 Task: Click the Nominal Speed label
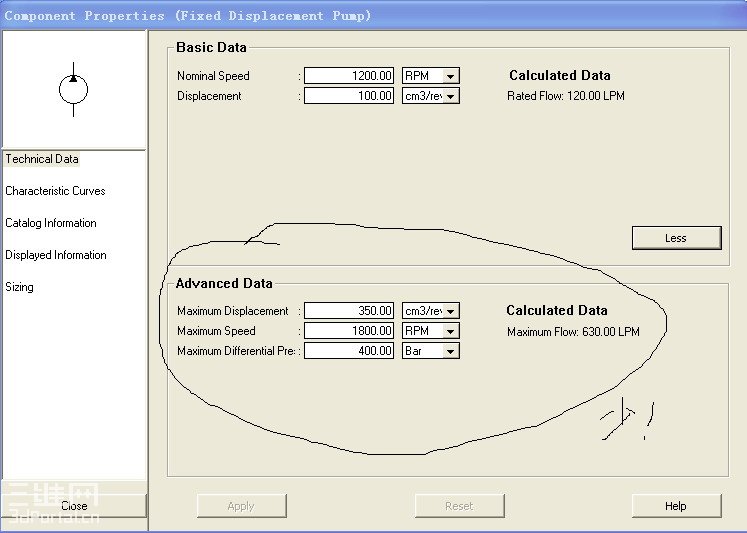(x=213, y=76)
